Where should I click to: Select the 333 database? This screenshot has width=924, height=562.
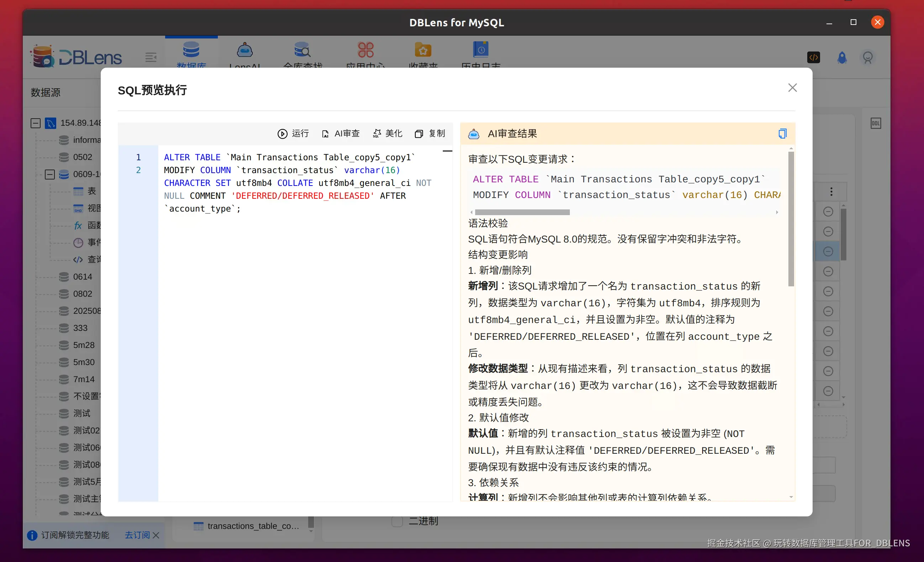point(80,328)
